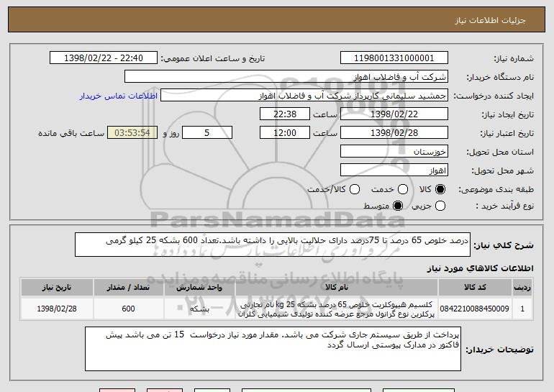The height and width of the screenshot is (392, 554).
Task: Click the تعداد / مقدار column header
Action: point(128,287)
